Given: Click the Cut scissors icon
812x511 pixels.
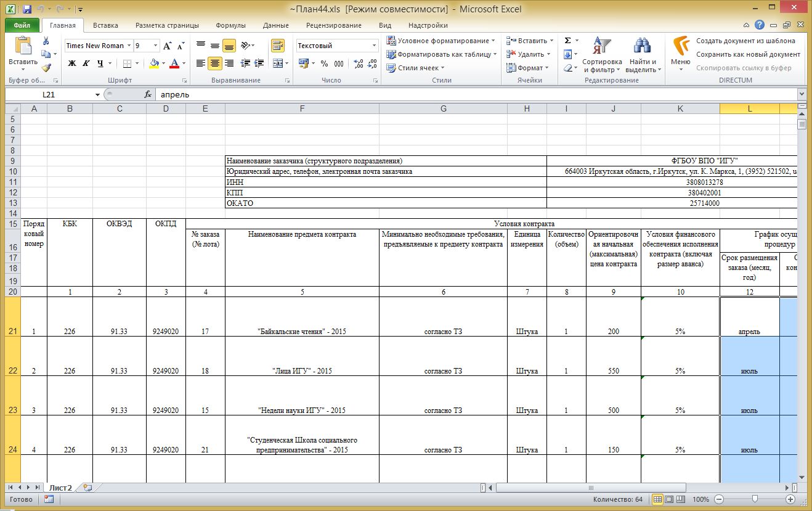Looking at the screenshot, I should click(x=46, y=41).
